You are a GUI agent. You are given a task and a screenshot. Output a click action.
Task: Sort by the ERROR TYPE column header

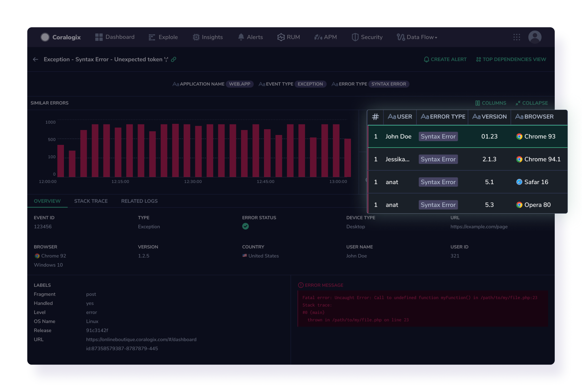tap(443, 117)
